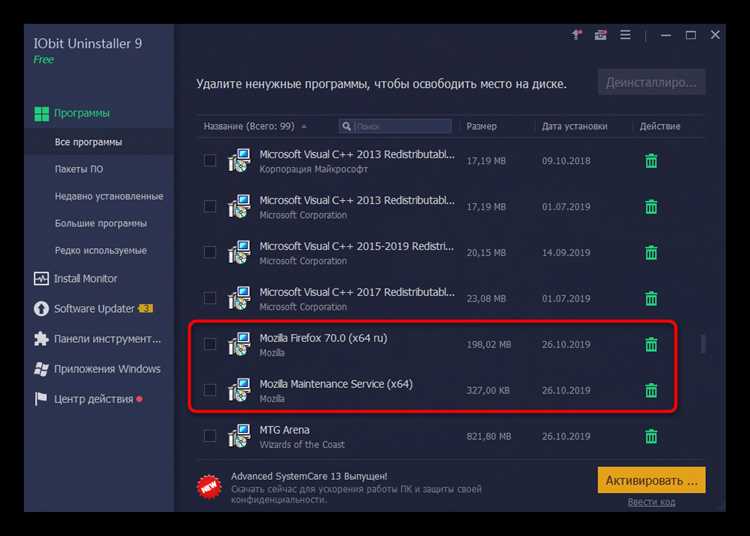750x536 pixels.
Task: Click the Software Updater count badge
Action: click(x=145, y=308)
